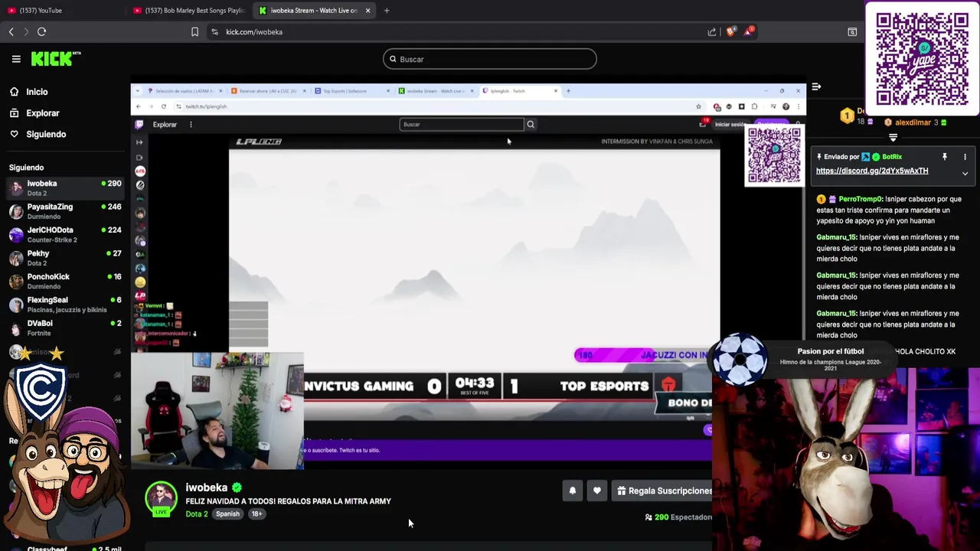Focus the Kick Buscar search field
The height and width of the screenshot is (551, 980).
(x=490, y=59)
